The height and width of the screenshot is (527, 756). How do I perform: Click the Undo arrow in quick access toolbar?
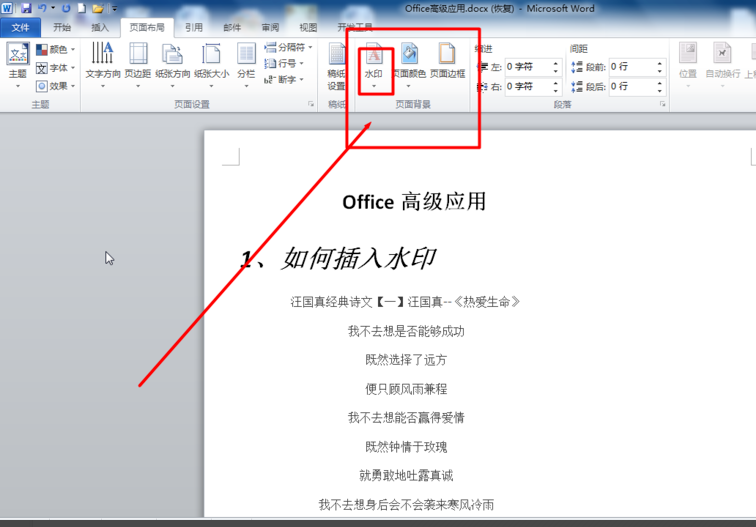42,8
